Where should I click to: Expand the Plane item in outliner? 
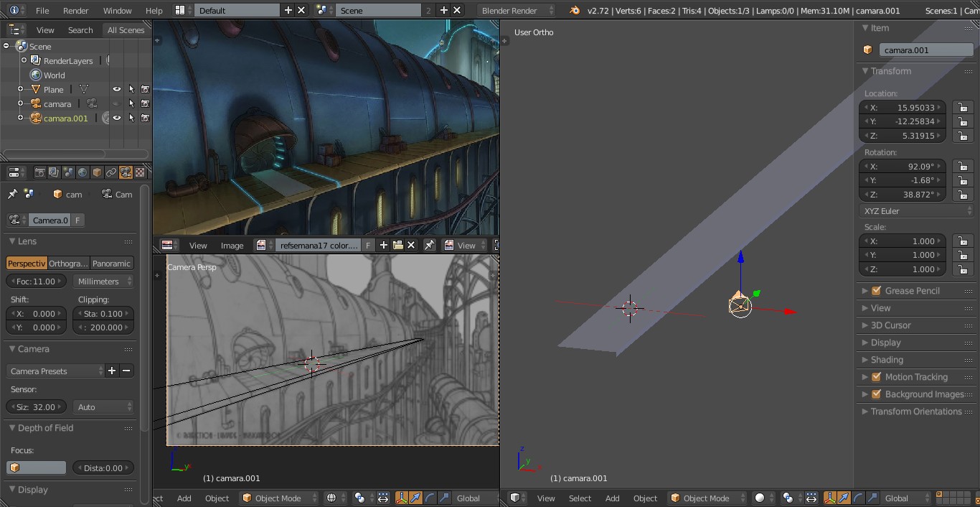pos(21,89)
